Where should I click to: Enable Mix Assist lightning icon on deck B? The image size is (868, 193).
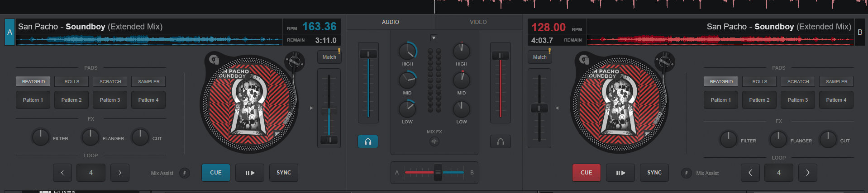click(686, 173)
